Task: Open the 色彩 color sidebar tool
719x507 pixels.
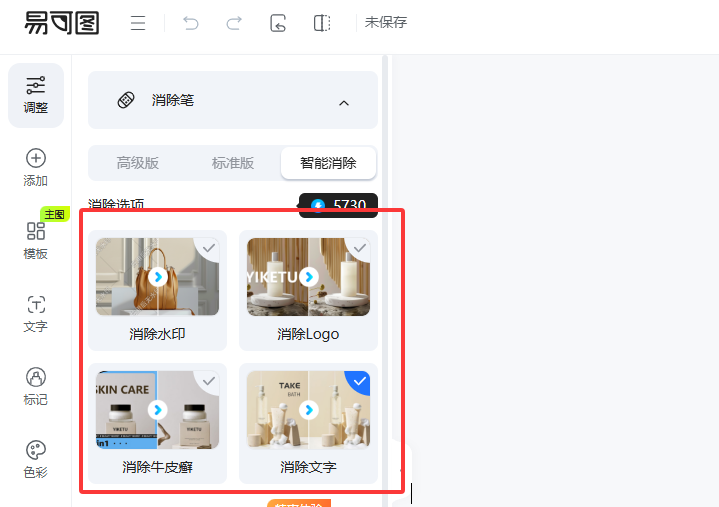Action: coord(36,459)
